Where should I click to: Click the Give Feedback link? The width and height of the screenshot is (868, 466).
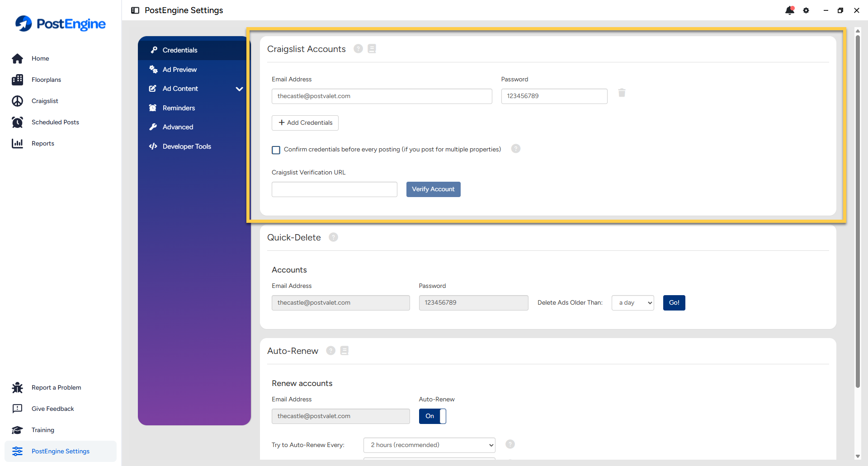pyautogui.click(x=52, y=409)
